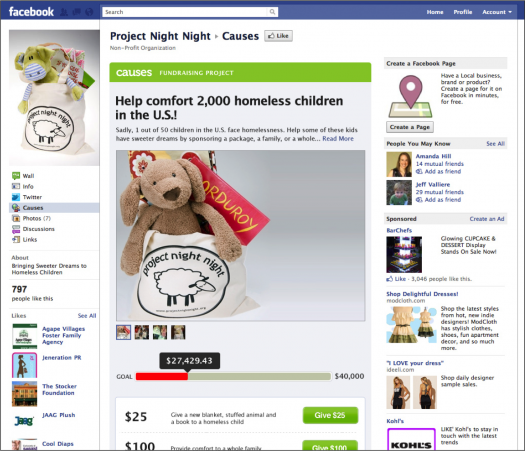Go to Profile in top navigation
This screenshot has height=451, width=525.
463,12
